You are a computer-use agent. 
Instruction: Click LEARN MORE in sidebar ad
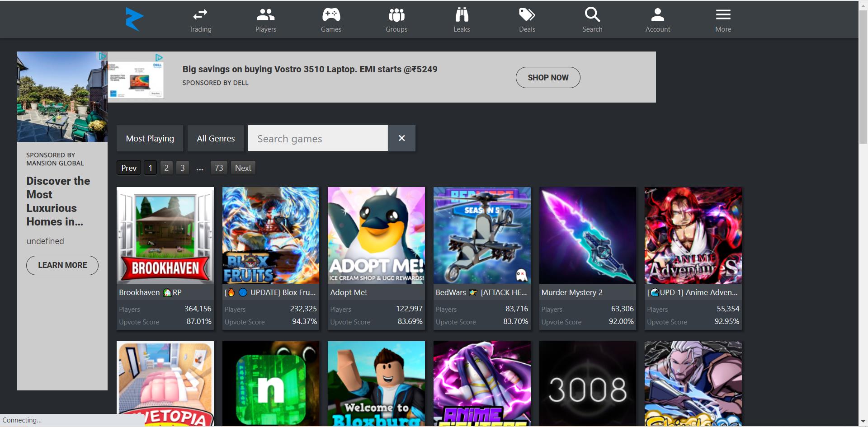pyautogui.click(x=62, y=265)
